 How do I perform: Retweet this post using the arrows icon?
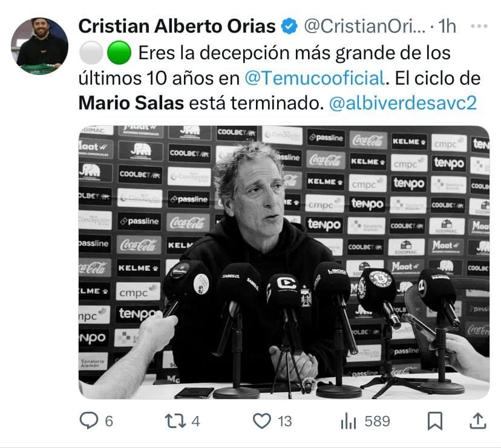coord(175,421)
